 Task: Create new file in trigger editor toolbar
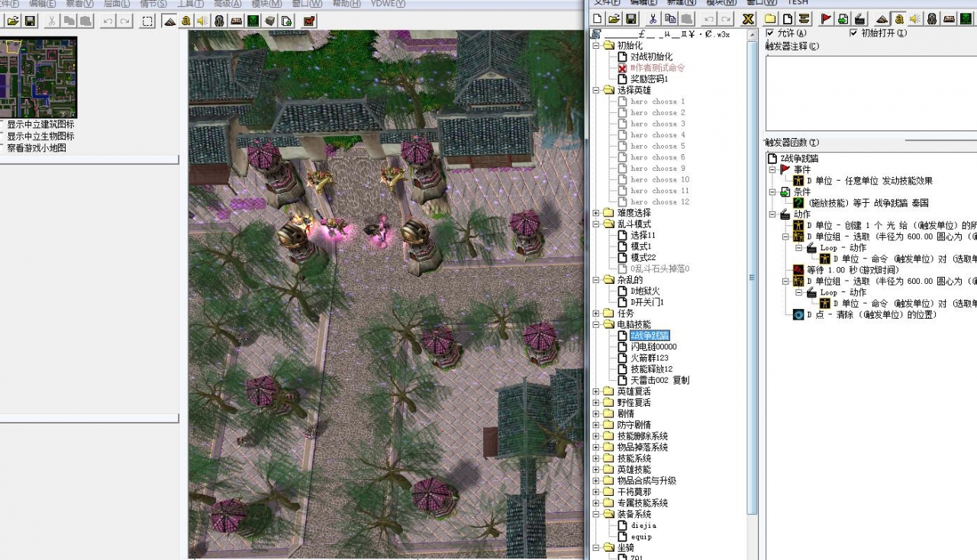pyautogui.click(x=598, y=19)
